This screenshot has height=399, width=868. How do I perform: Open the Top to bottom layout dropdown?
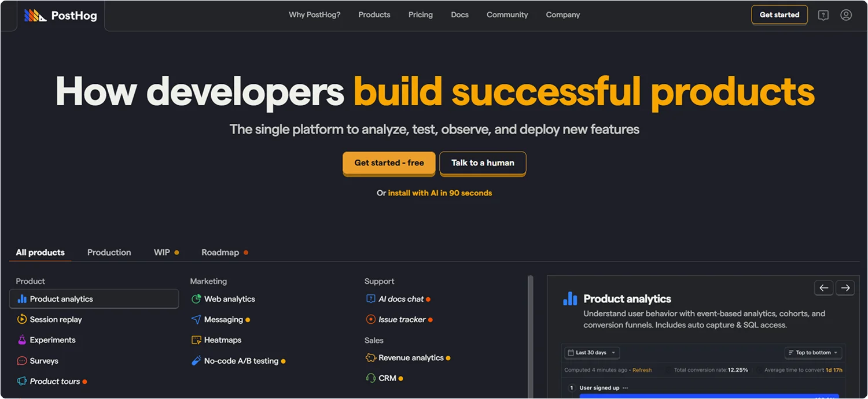813,353
